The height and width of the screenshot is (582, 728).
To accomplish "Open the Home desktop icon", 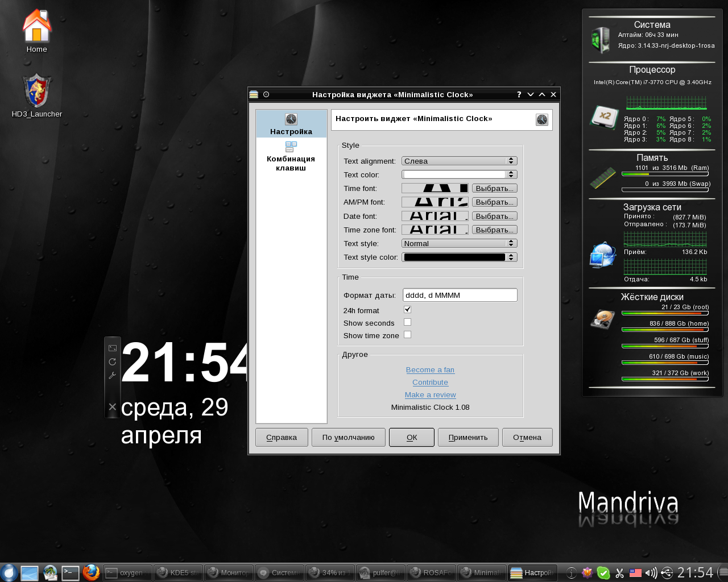I will click(x=37, y=31).
